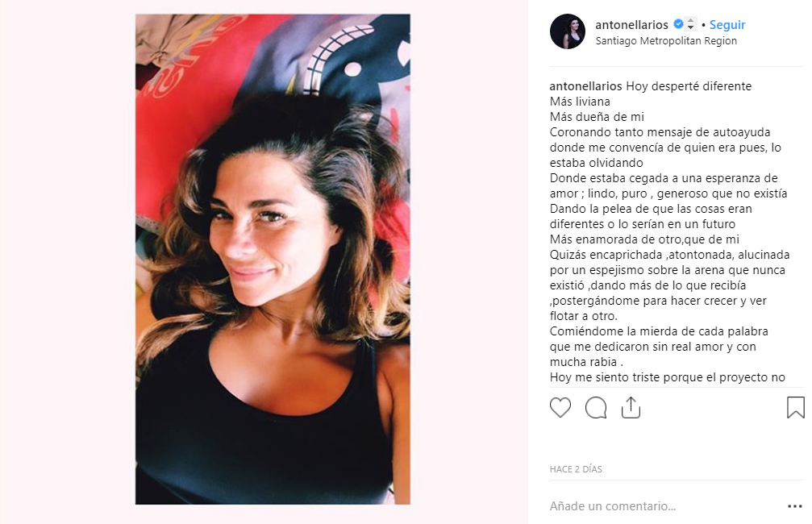This screenshot has height=524, width=812.
Task: Save the post with the bookmark icon
Action: [795, 407]
